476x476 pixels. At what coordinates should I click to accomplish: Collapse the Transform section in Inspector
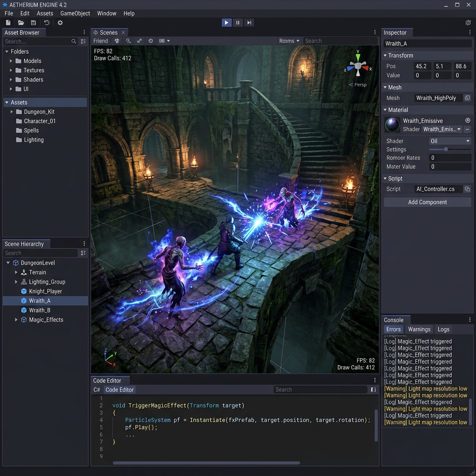[x=385, y=56]
